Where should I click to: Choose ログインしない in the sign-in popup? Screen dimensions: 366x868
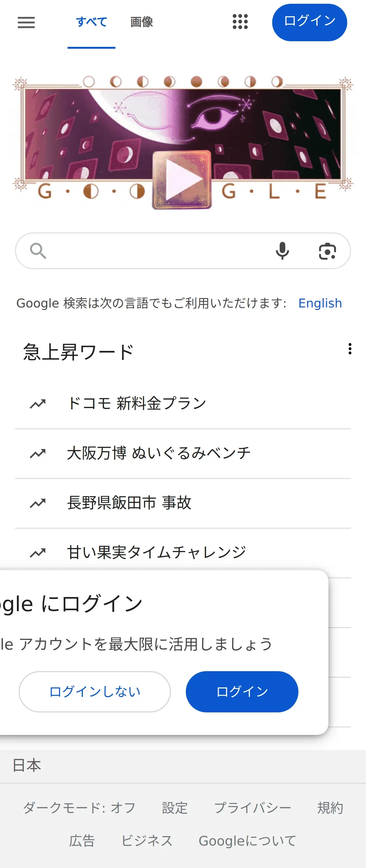(x=95, y=691)
